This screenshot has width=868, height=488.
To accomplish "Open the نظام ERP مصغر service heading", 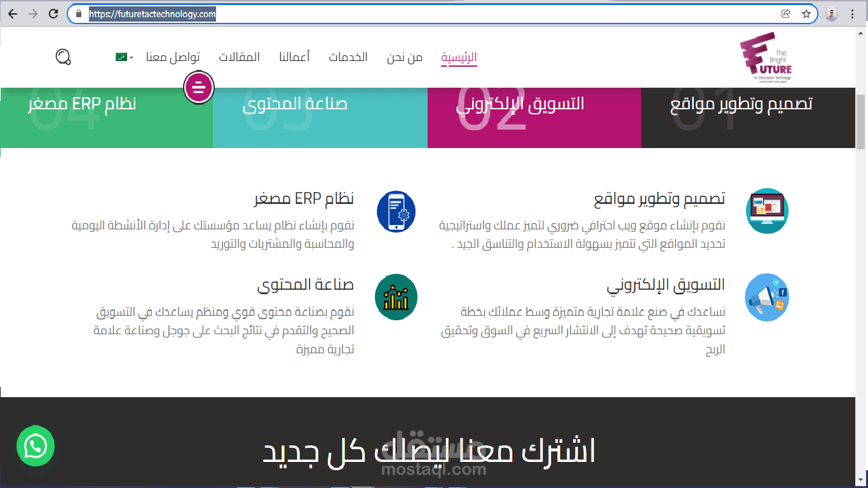I will [x=304, y=198].
